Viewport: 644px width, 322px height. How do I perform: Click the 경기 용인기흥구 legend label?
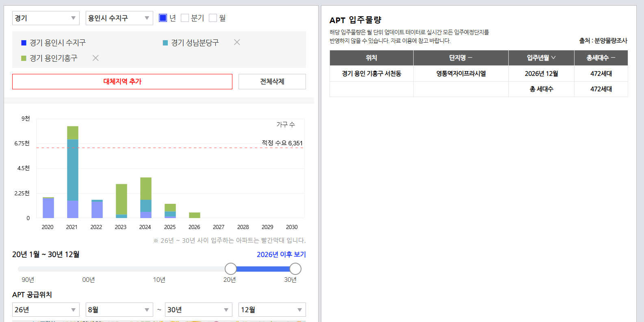[x=54, y=58]
